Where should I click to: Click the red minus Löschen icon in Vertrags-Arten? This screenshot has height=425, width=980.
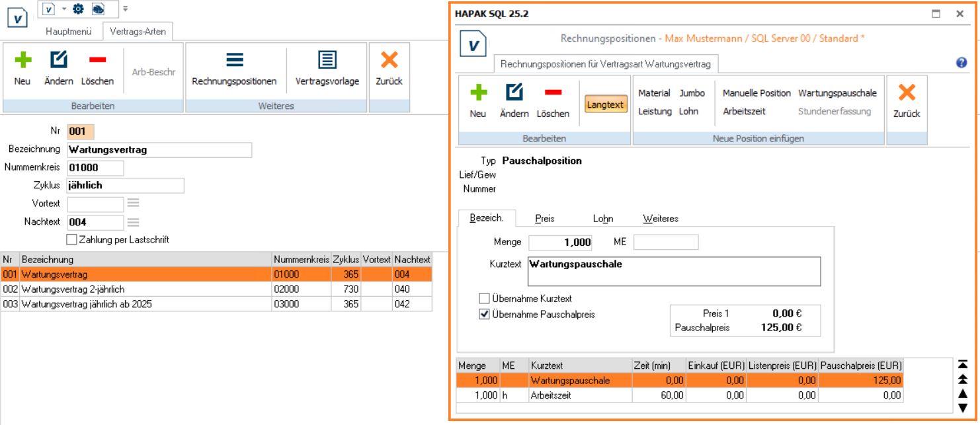coord(97,61)
